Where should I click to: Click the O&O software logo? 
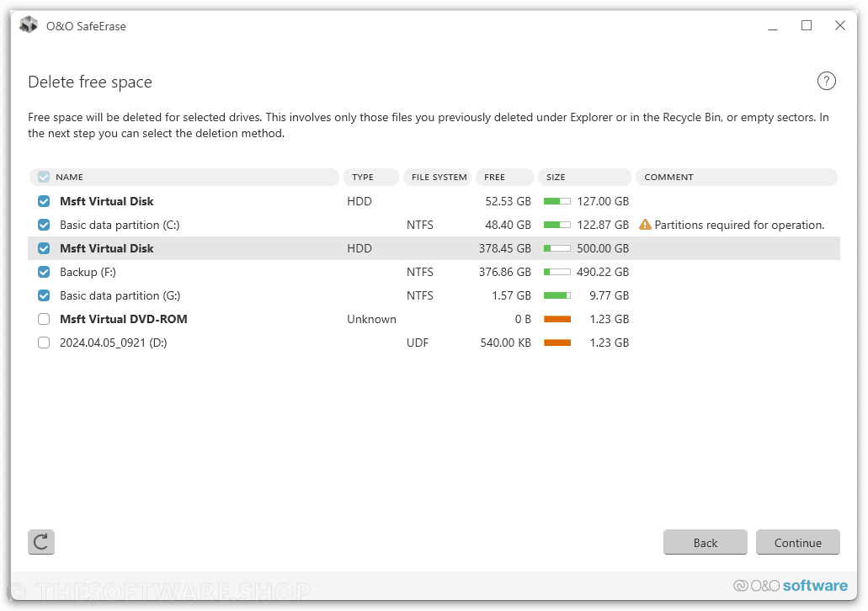(791, 586)
